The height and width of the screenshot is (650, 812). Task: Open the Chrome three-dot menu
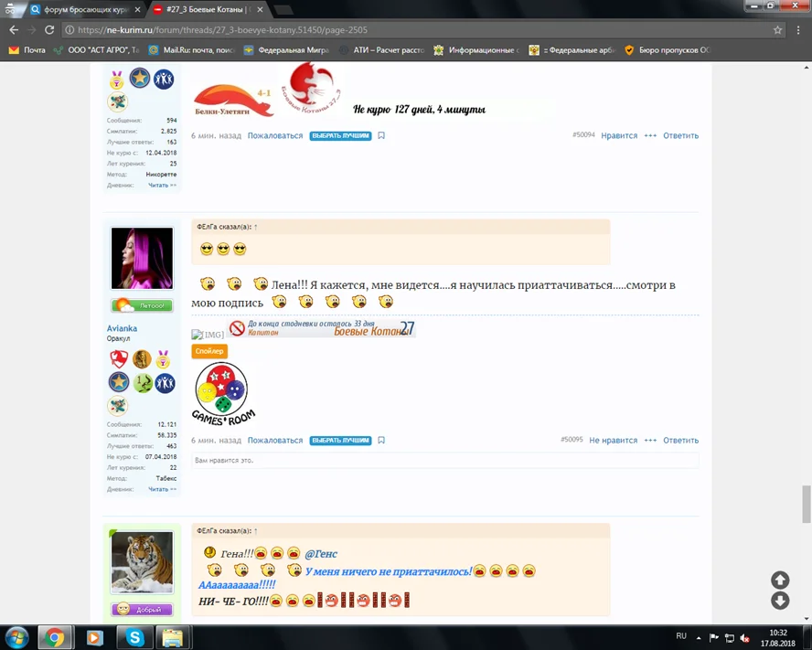click(x=798, y=30)
